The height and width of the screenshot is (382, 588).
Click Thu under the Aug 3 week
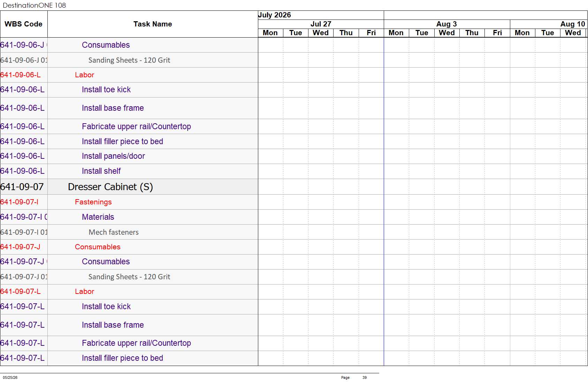[472, 33]
